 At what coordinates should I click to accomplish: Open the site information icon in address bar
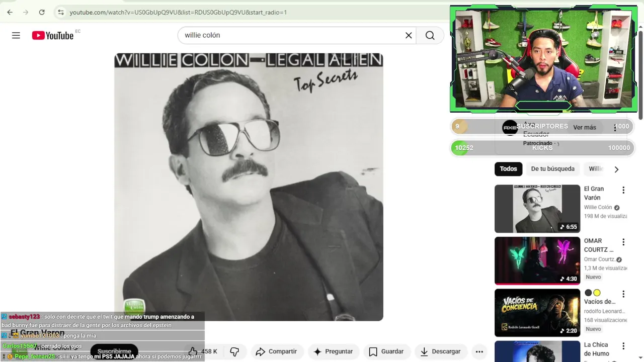point(60,12)
